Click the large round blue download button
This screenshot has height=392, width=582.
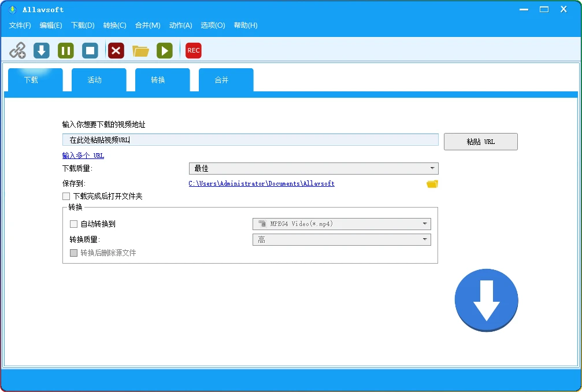coord(486,300)
